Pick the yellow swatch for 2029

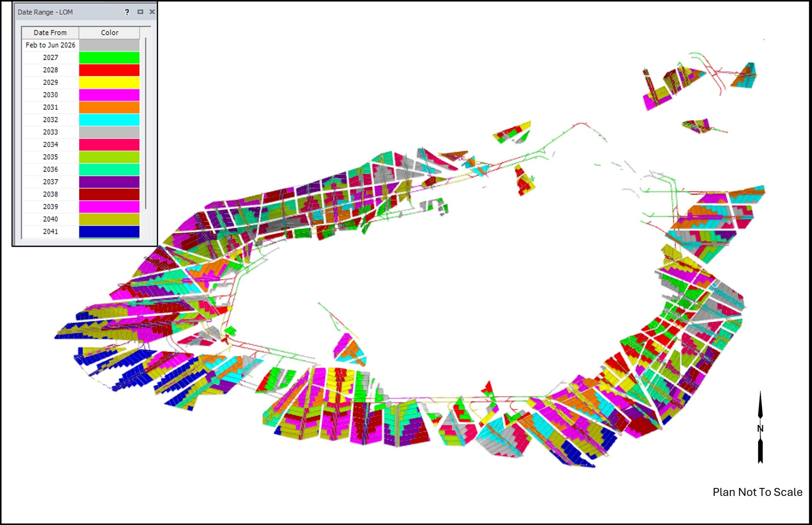coord(109,82)
